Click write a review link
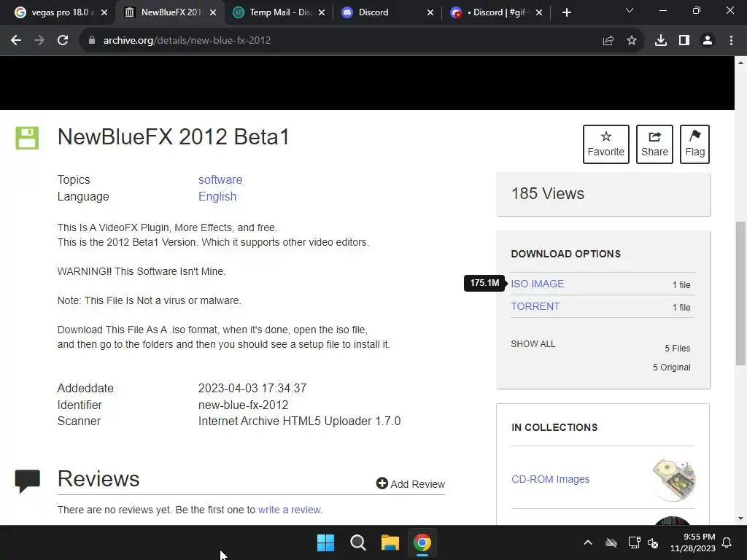The width and height of the screenshot is (747, 560). 290,510
